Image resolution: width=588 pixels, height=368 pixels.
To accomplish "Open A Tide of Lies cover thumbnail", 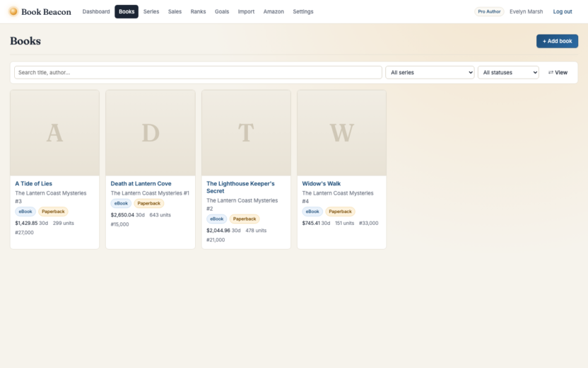I will (x=54, y=133).
